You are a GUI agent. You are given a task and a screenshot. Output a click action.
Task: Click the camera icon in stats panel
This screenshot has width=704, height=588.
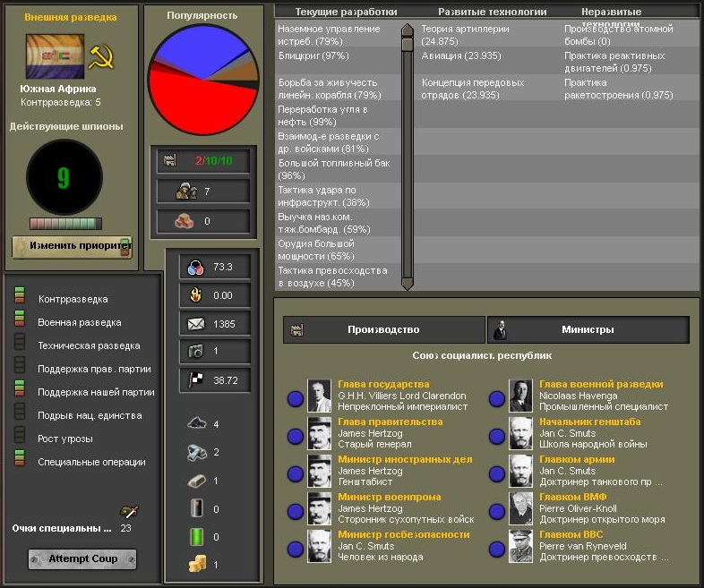tap(196, 351)
